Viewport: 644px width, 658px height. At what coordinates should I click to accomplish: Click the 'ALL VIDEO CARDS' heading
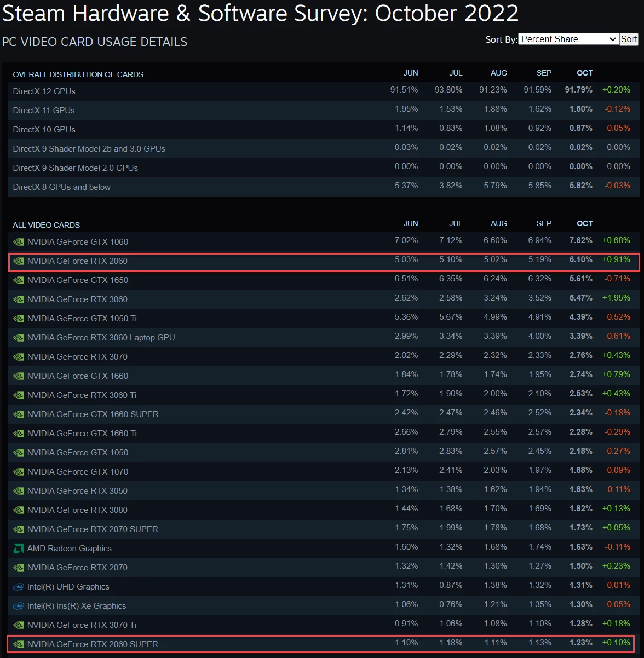pos(47,225)
